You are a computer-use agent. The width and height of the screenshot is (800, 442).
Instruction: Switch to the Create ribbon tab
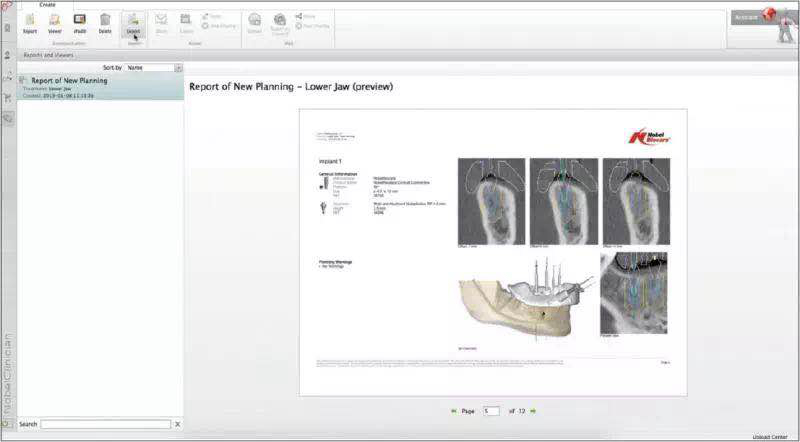[x=47, y=5]
